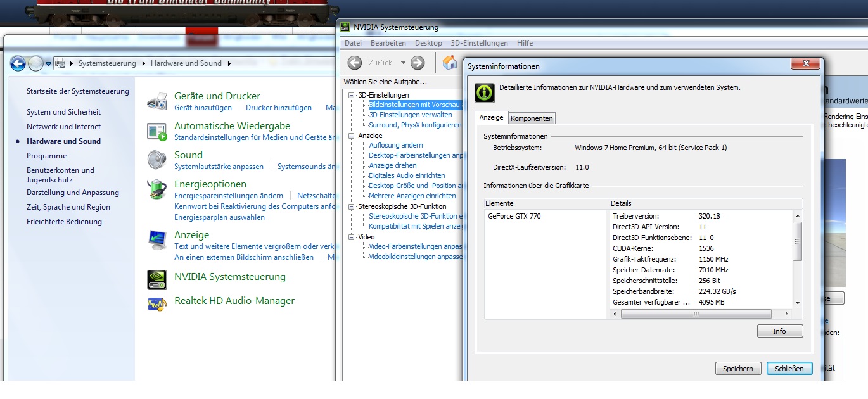Image resolution: width=868 pixels, height=399 pixels.
Task: Click the NVIDIA Systemsteuerung icon in Control Panel
Action: click(156, 279)
